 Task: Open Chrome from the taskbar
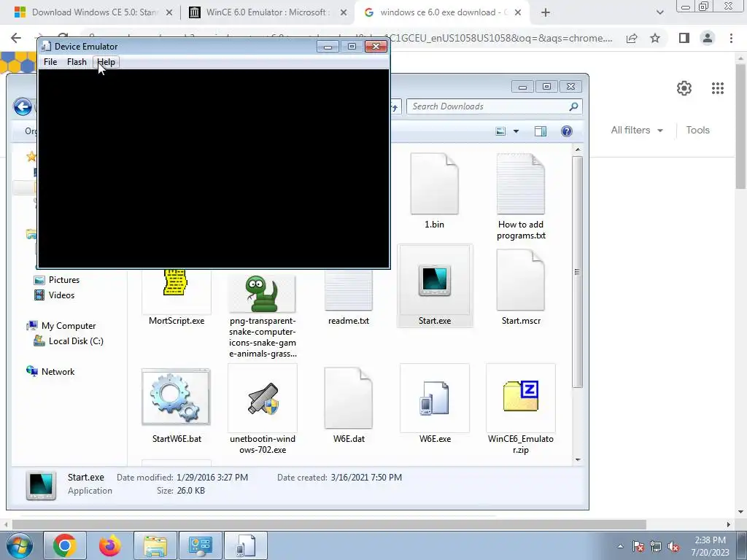click(65, 545)
